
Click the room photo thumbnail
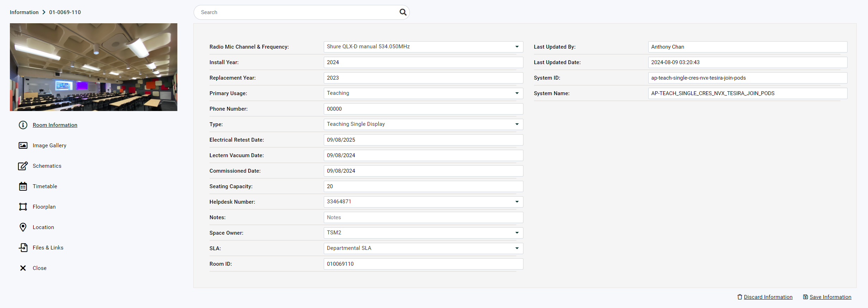tap(93, 67)
